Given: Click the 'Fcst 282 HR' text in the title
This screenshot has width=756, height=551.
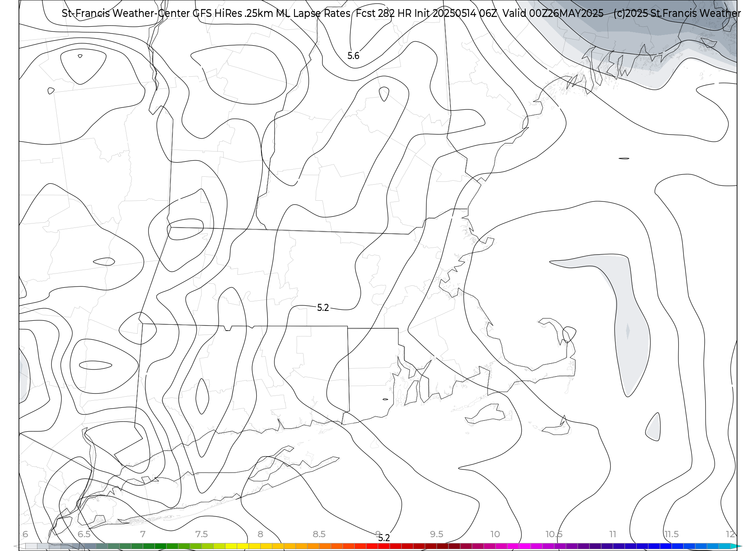Looking at the screenshot, I should (384, 13).
